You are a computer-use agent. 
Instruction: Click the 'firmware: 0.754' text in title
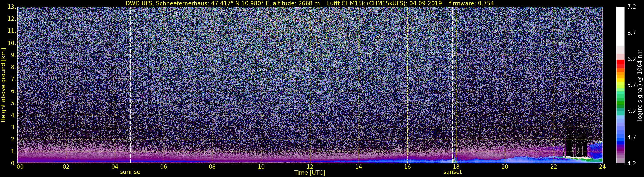point(472,3)
